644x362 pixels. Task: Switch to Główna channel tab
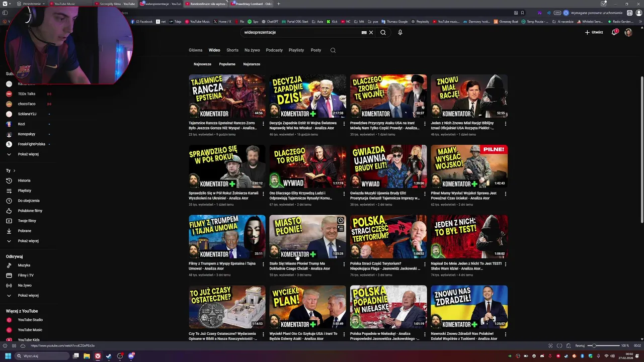coord(195,50)
